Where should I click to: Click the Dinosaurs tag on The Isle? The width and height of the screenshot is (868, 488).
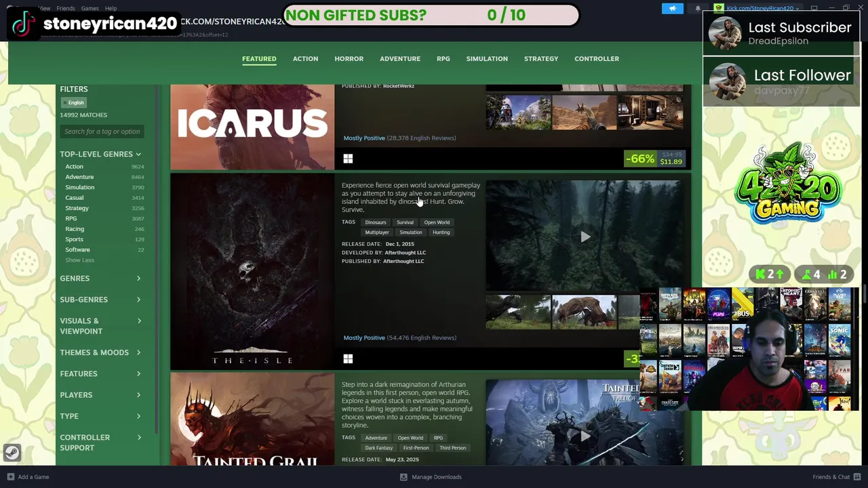[x=375, y=222]
